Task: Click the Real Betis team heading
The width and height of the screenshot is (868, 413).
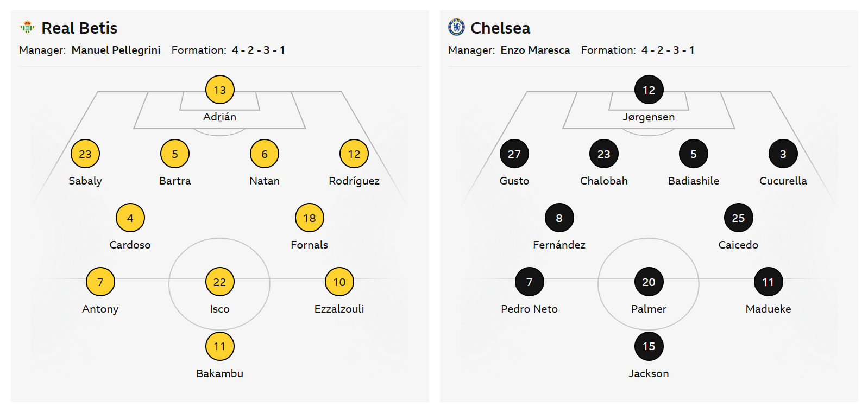Action: pyautogui.click(x=79, y=28)
